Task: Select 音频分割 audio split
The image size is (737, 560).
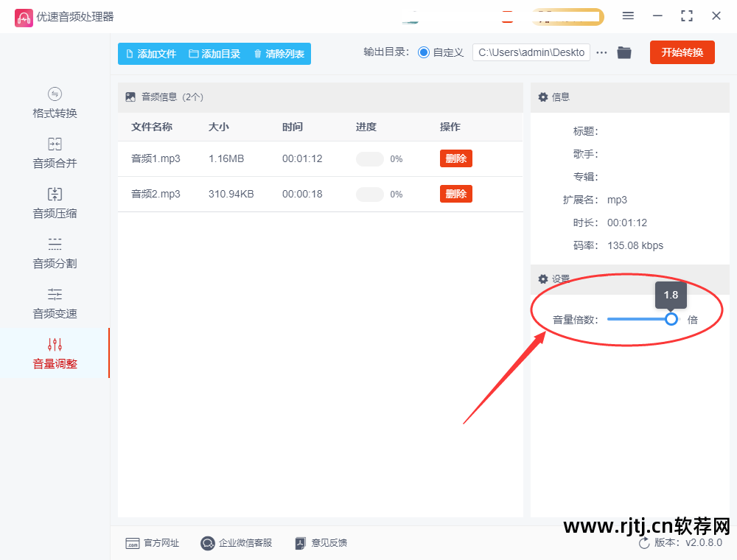Action: pos(55,253)
